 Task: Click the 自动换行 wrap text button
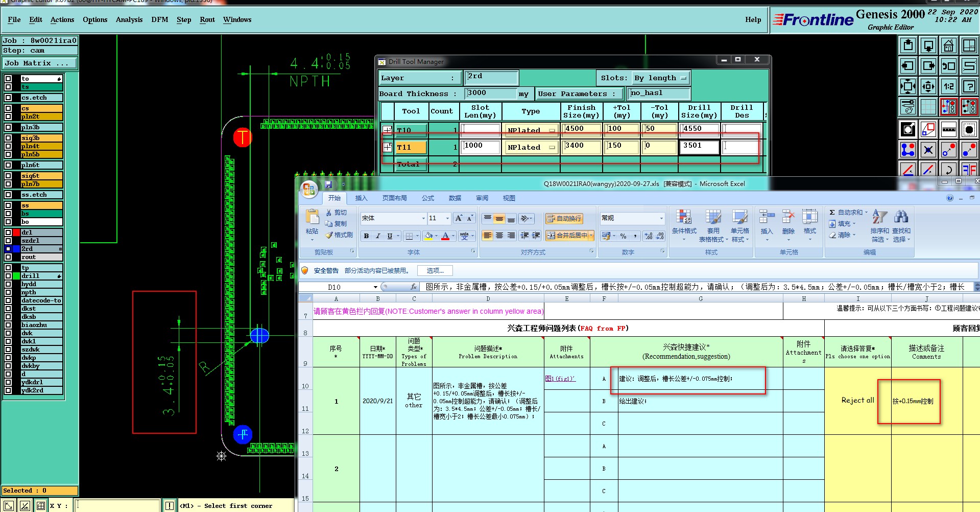pos(564,219)
